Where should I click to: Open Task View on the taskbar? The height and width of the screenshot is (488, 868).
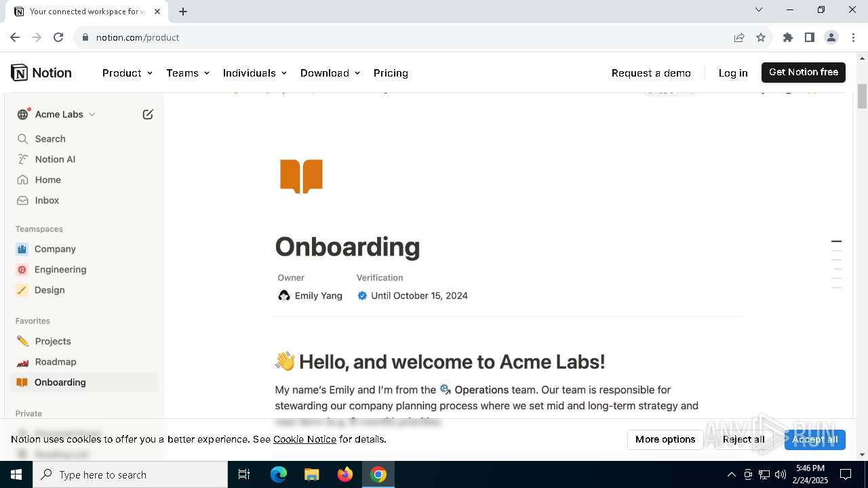pyautogui.click(x=244, y=474)
